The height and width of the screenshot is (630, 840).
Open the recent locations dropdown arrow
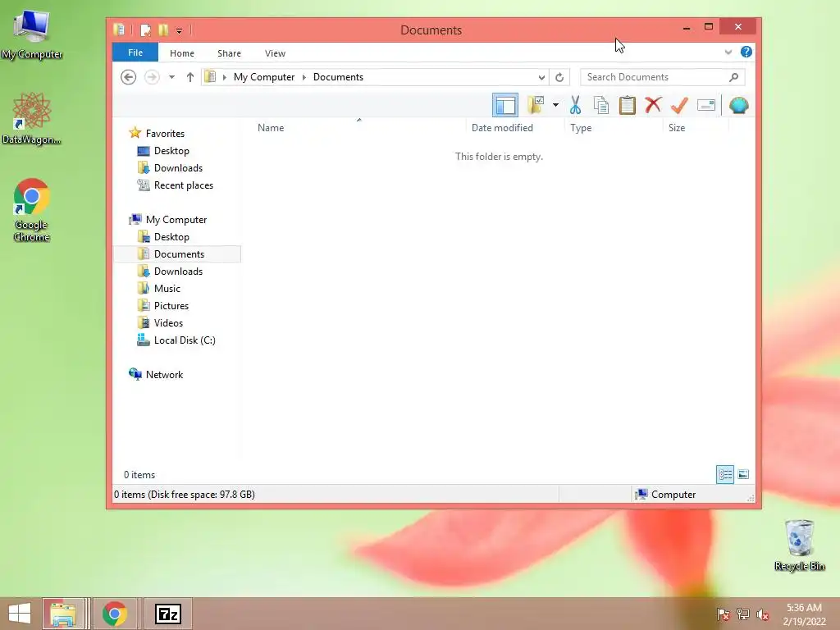click(x=172, y=77)
